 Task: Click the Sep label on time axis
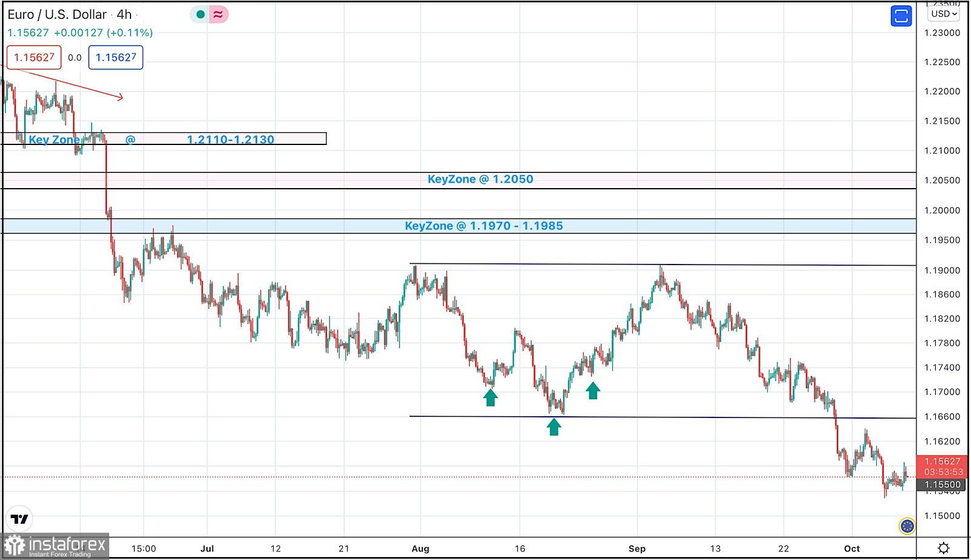click(x=637, y=548)
